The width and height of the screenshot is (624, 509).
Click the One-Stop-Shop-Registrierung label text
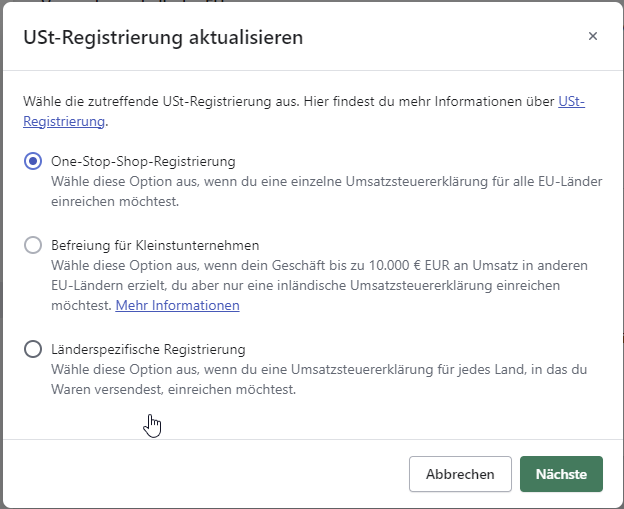click(143, 161)
